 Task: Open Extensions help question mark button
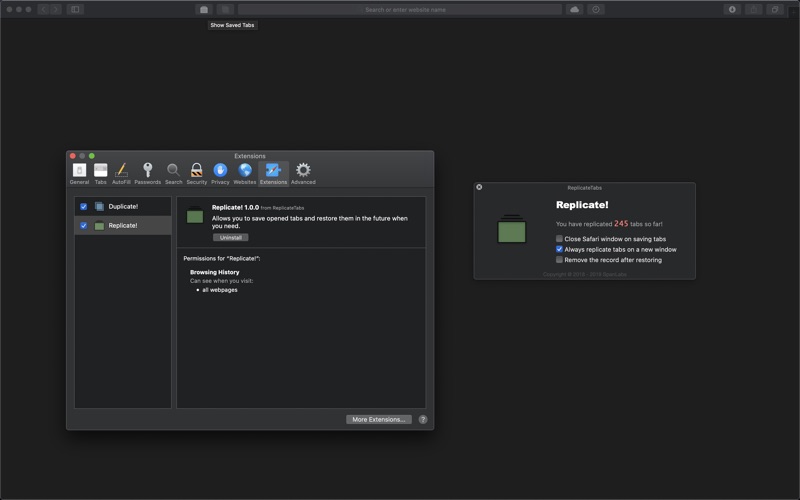(x=423, y=419)
